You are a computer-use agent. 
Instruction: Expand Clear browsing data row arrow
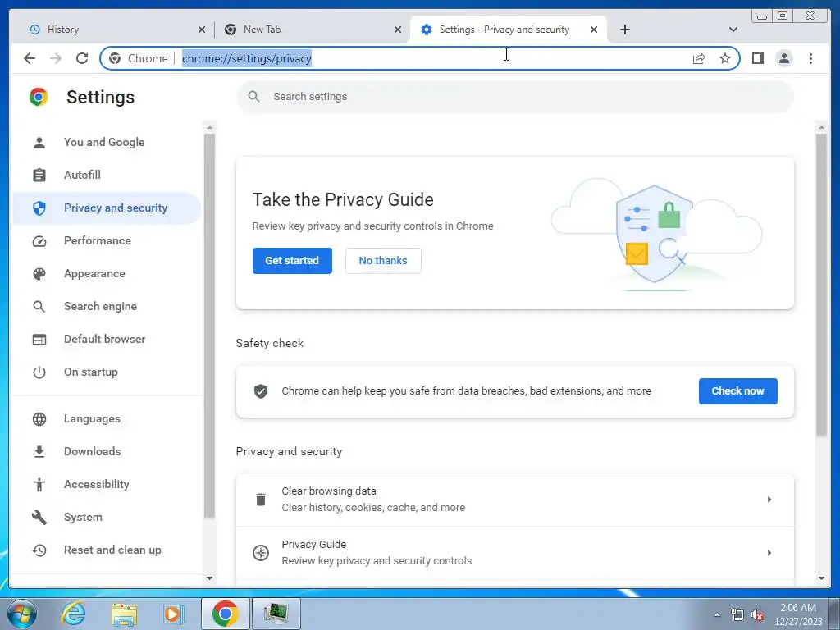[769, 500]
